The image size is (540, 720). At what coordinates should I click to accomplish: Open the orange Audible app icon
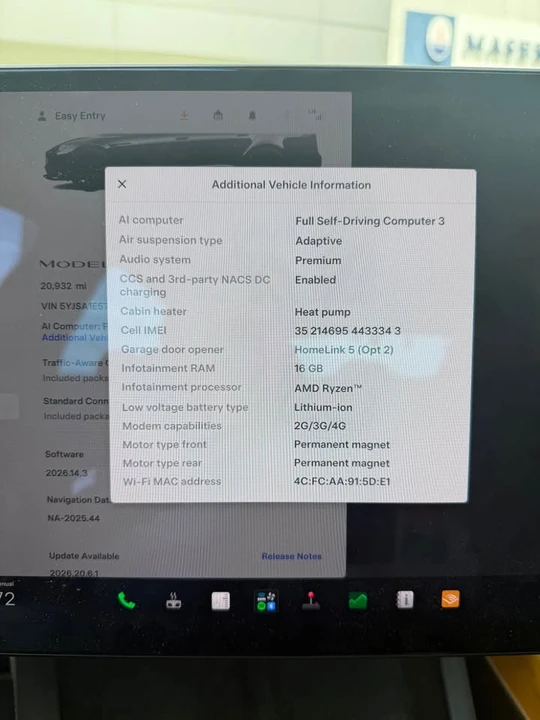tap(450, 599)
